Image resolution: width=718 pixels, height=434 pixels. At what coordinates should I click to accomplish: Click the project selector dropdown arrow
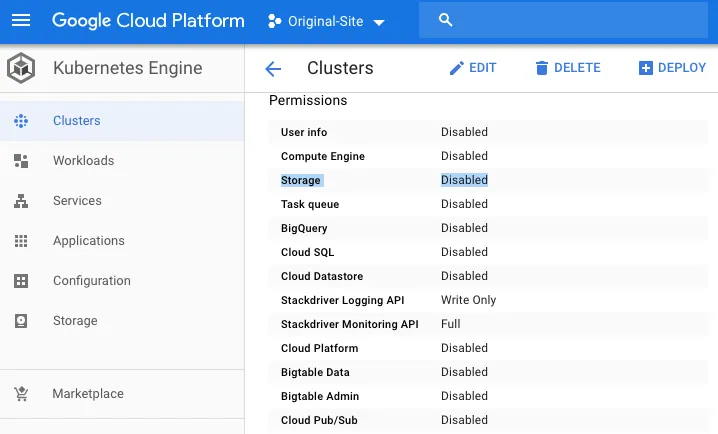[x=378, y=22]
